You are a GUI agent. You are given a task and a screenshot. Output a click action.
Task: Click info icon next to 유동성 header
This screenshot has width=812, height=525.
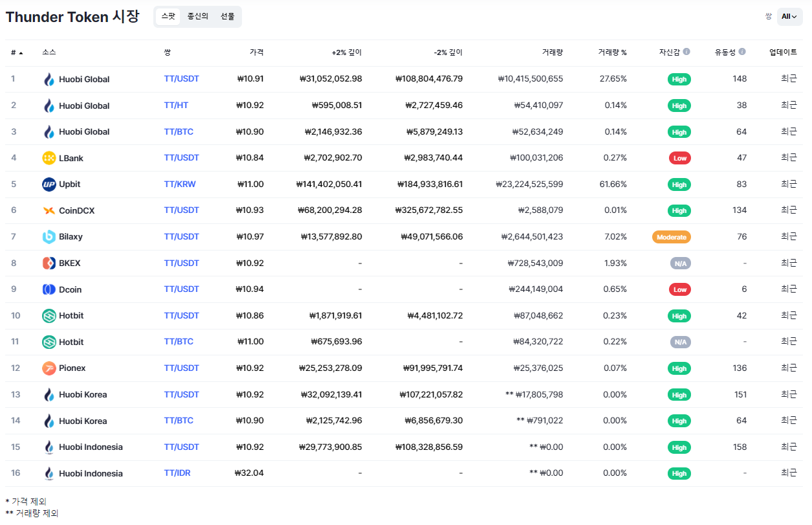pyautogui.click(x=742, y=52)
